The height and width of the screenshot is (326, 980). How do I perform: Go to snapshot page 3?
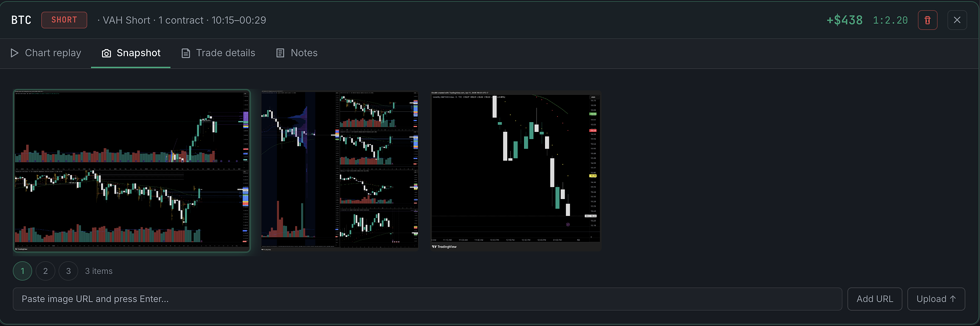click(x=69, y=271)
